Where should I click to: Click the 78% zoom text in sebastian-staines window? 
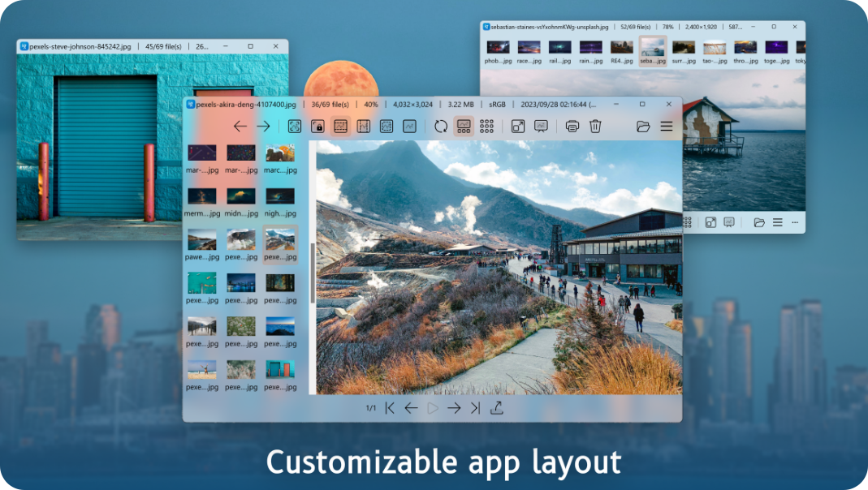(668, 27)
